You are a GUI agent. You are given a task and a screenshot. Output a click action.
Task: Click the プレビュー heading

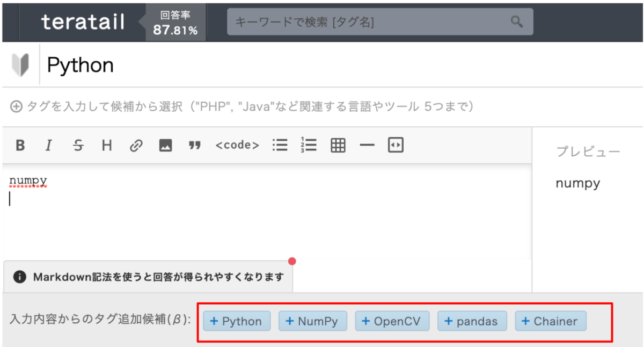588,151
